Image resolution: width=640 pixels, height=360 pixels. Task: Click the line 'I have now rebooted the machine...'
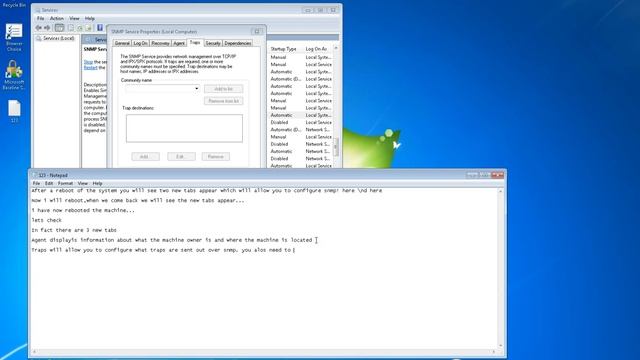pos(83,211)
